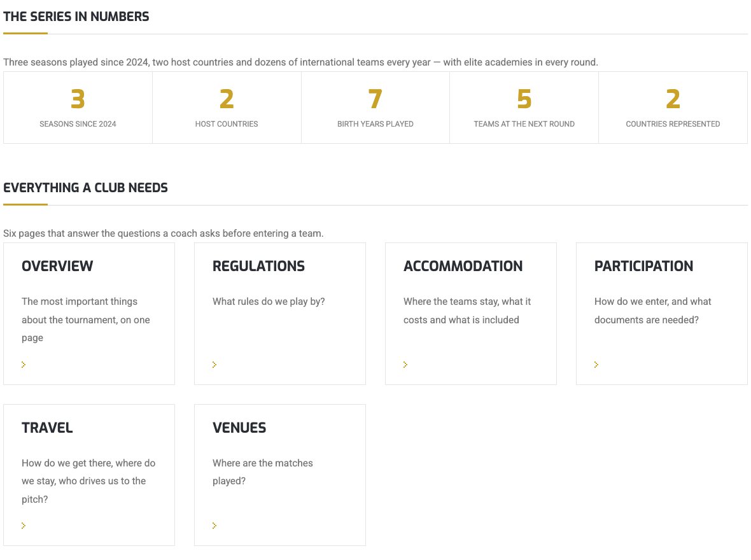This screenshot has width=751, height=560.
Task: Click the arrow icon in the Overview card
Action: (24, 365)
